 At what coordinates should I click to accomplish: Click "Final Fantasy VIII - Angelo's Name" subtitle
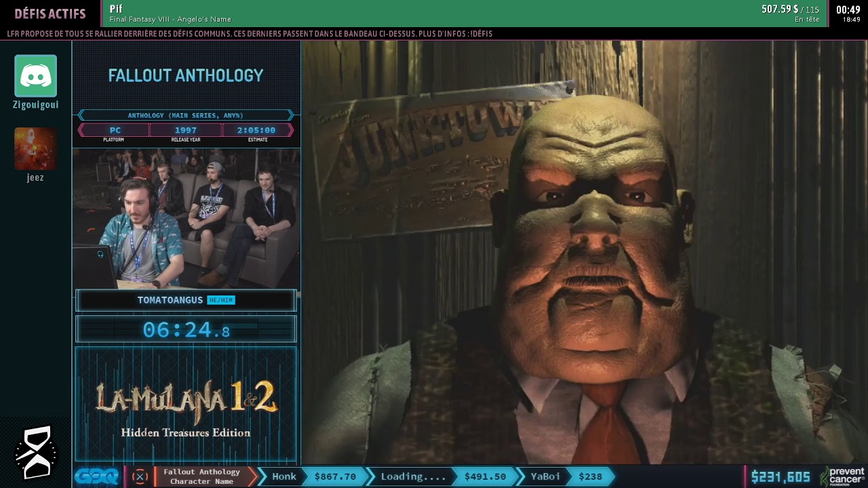pos(170,20)
